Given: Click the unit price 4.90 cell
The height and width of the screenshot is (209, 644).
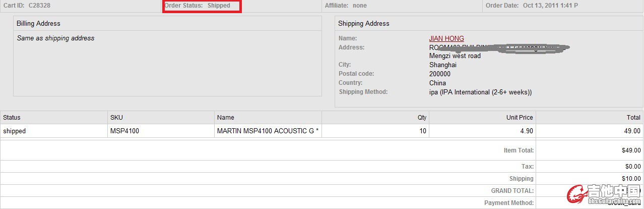Looking at the screenshot, I should 526,131.
